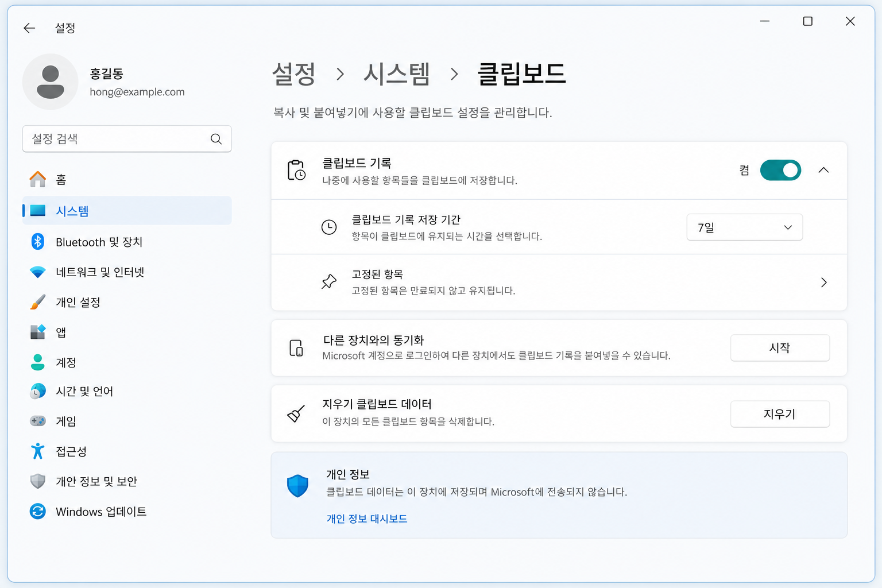The image size is (882, 588).
Task: Click the 시작 sync button
Action: coord(780,348)
